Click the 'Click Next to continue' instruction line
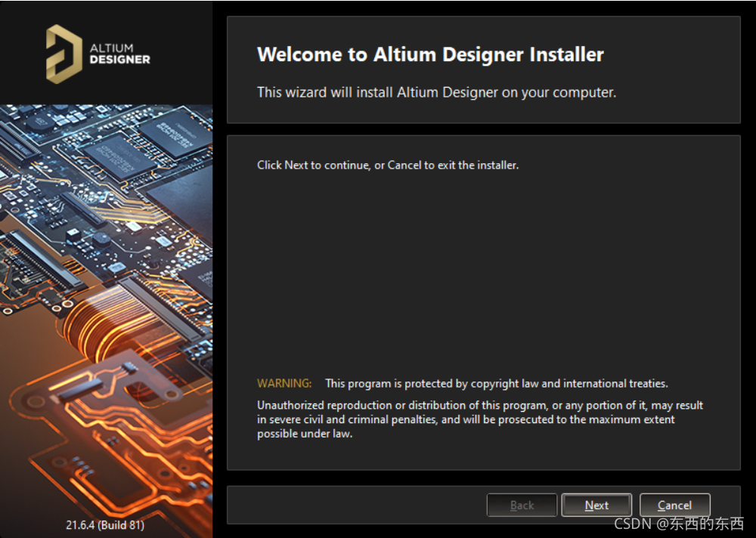Viewport: 756px width, 538px height. point(388,165)
